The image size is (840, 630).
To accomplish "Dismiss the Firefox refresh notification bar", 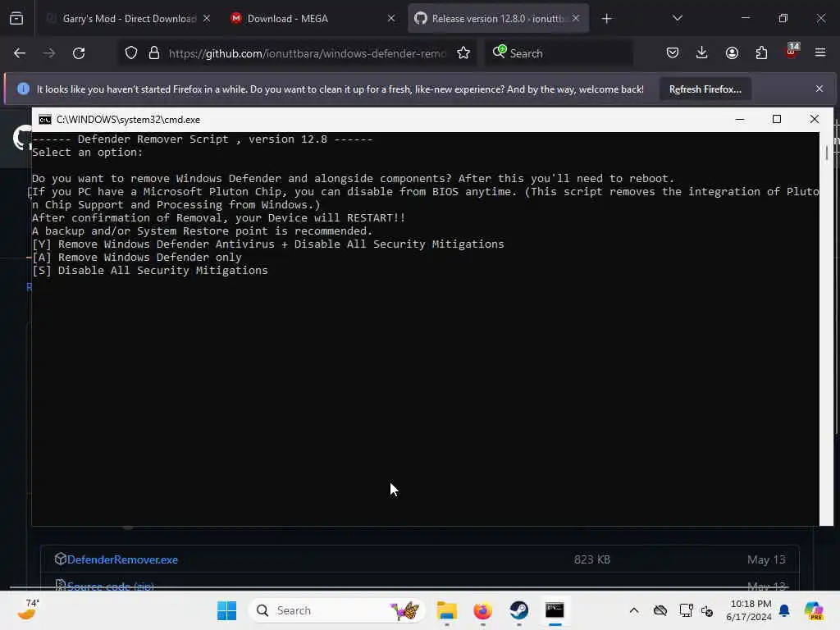I will pyautogui.click(x=819, y=89).
